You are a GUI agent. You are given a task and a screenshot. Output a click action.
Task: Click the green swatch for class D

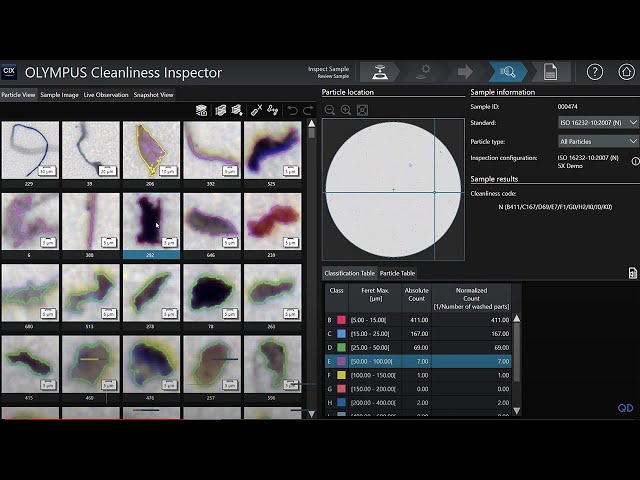[341, 348]
